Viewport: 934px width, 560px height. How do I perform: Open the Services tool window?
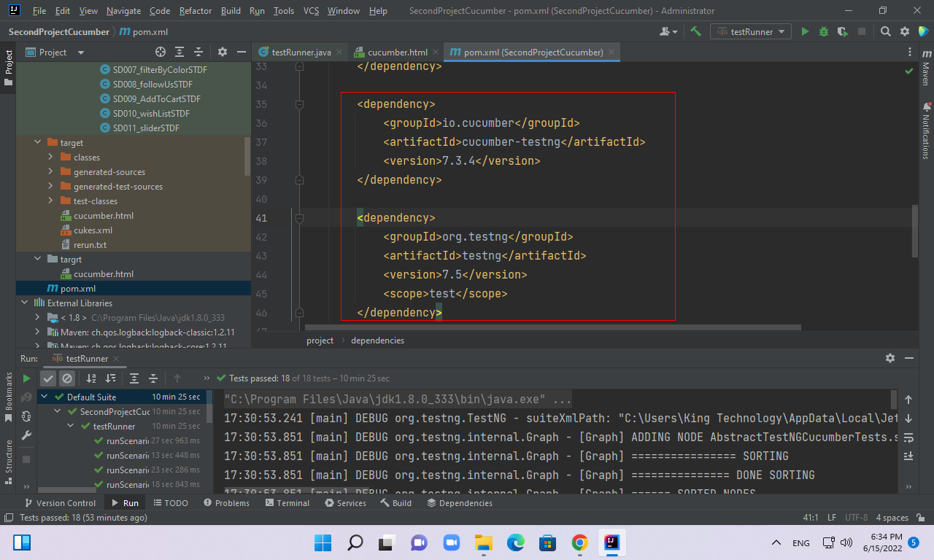(x=345, y=502)
